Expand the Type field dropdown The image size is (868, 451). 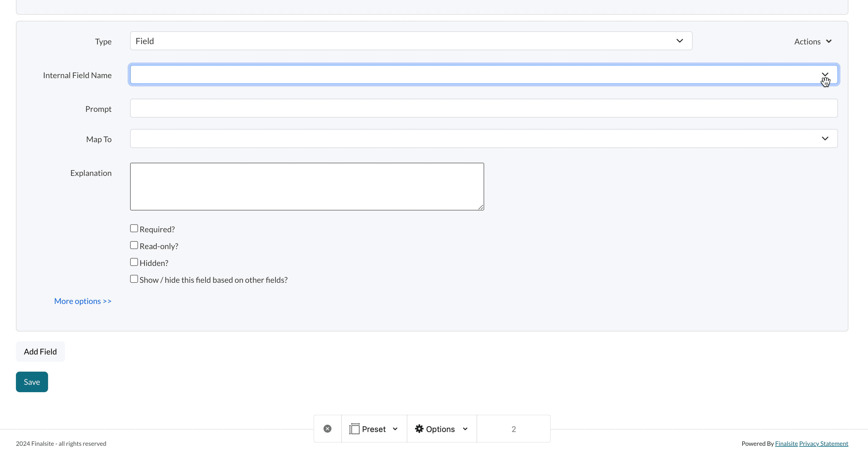pyautogui.click(x=679, y=40)
